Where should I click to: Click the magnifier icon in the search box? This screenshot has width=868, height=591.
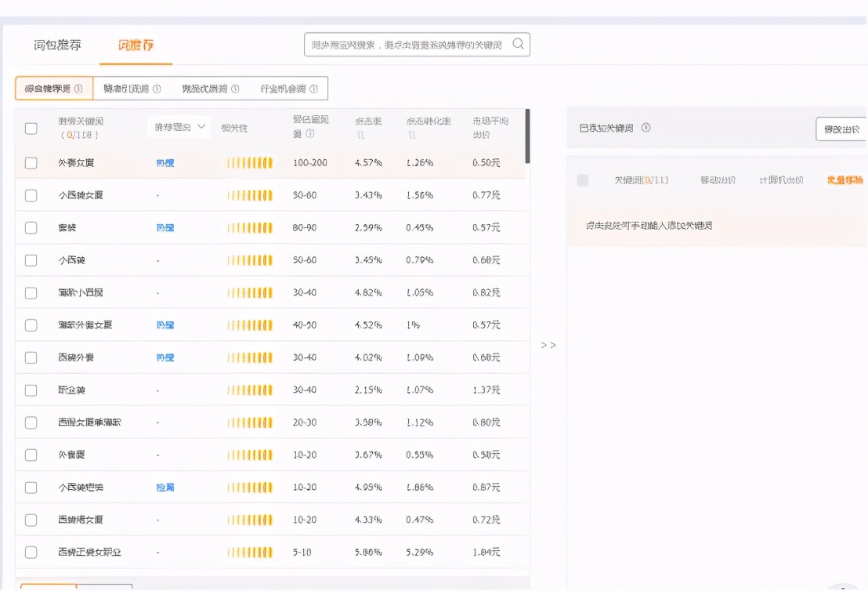(518, 44)
